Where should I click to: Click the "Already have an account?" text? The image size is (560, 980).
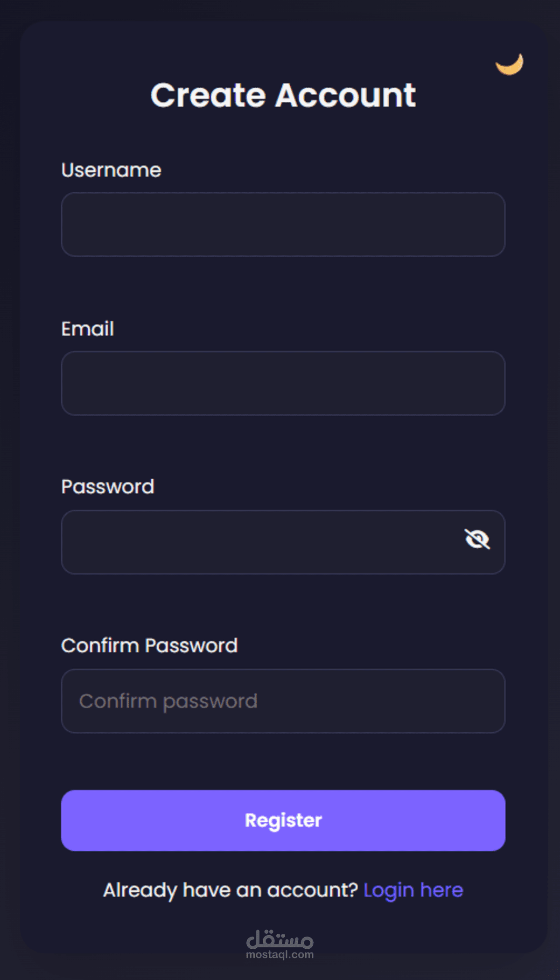tap(230, 890)
